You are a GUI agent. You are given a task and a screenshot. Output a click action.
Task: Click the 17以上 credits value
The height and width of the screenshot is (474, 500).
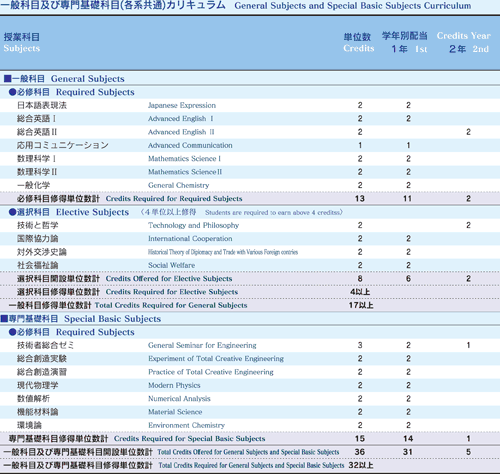tap(361, 305)
